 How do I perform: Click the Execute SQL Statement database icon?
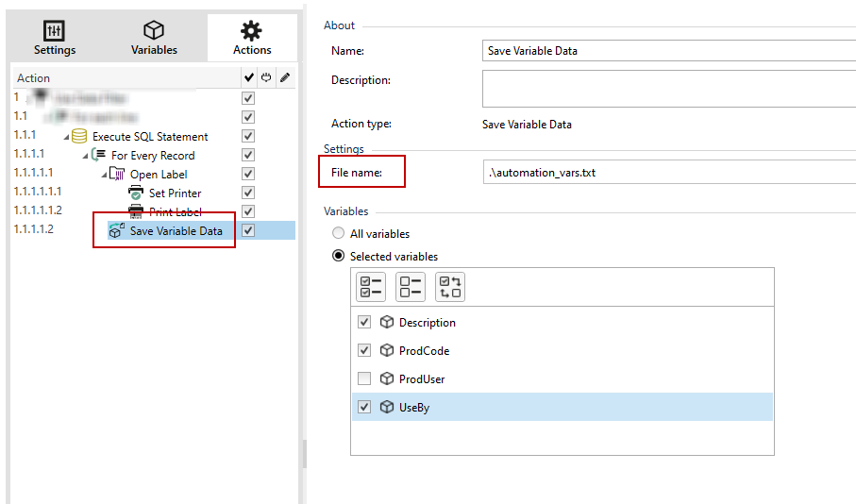80,136
